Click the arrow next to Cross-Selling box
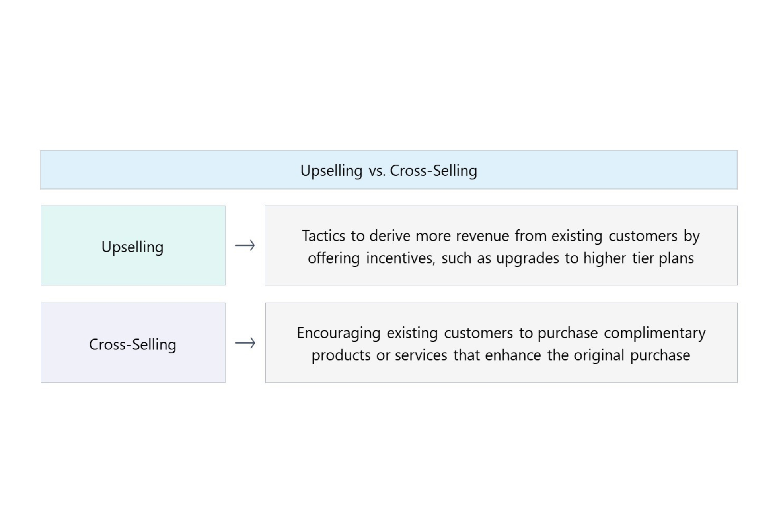Image resolution: width=779 pixels, height=532 pixels. (x=245, y=343)
